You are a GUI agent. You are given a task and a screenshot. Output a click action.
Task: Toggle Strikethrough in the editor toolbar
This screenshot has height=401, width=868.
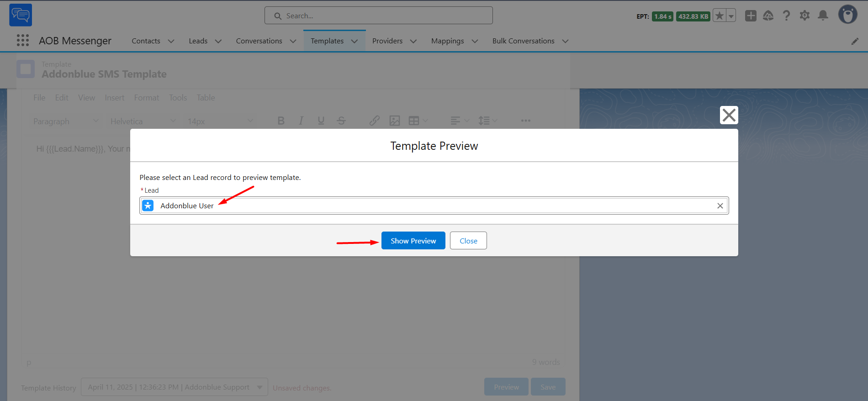pyautogui.click(x=341, y=121)
